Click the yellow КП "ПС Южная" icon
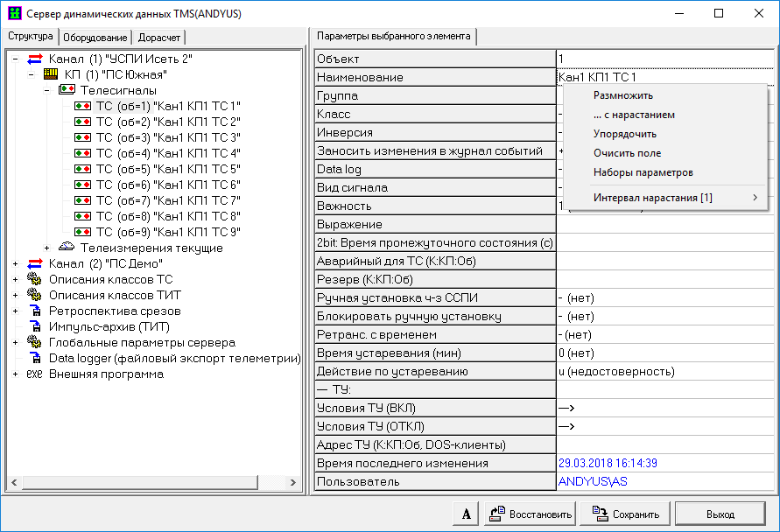This screenshot has width=780, height=532. pos(51,74)
